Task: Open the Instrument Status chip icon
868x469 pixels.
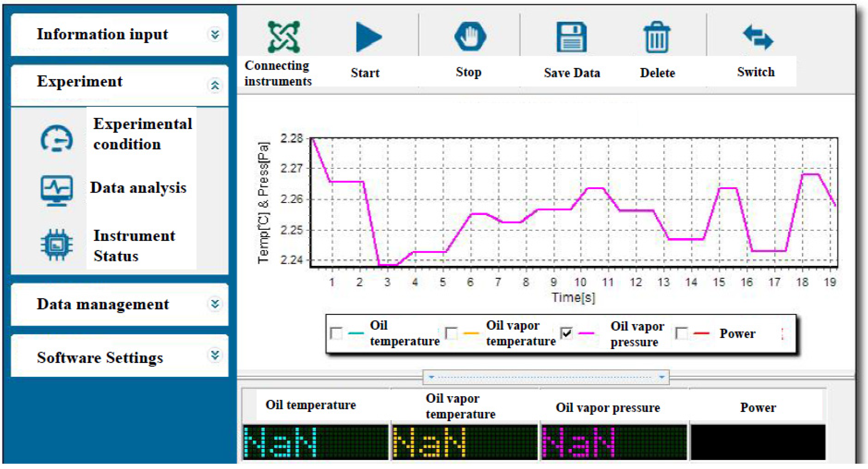Action: click(56, 245)
